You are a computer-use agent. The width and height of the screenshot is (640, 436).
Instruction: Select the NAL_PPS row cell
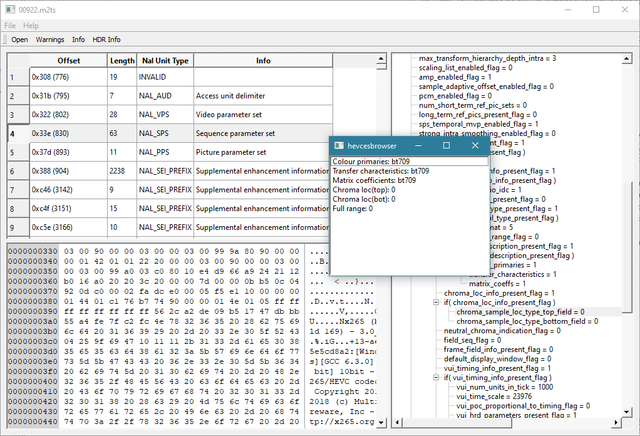point(165,152)
